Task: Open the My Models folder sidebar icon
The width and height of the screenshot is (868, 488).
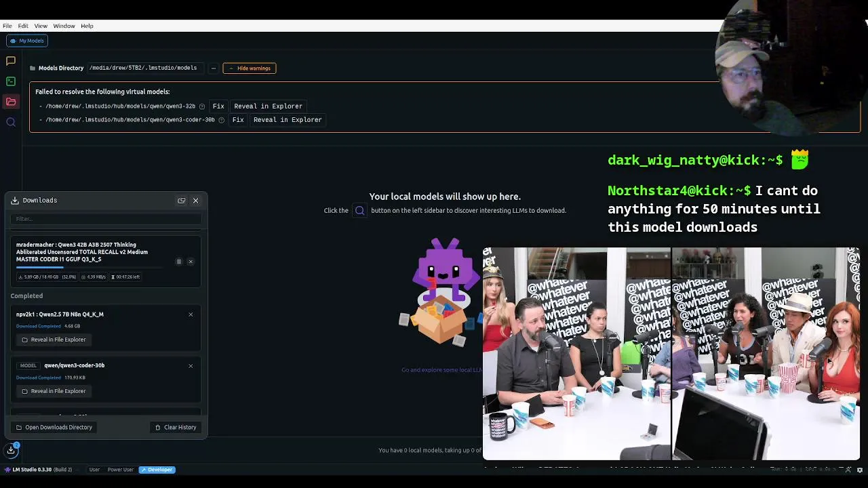Action: (11, 102)
